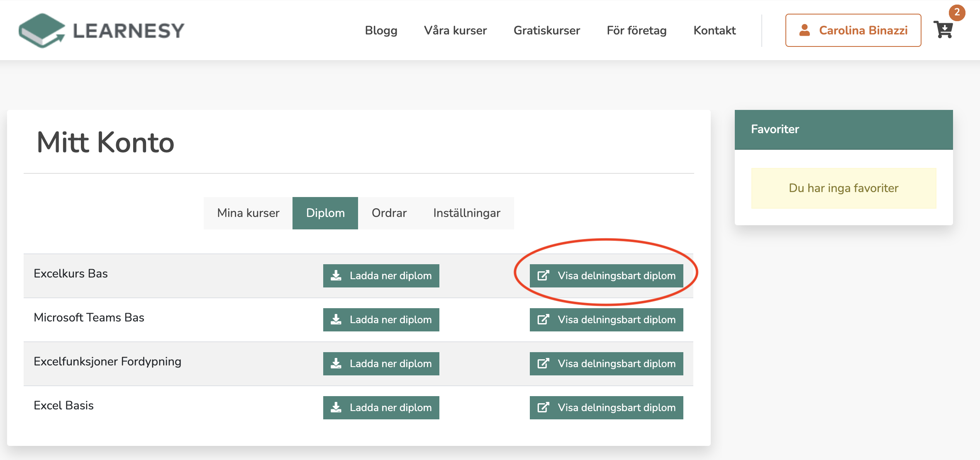View shareable diploma for Excelkurs Bas

click(606, 276)
